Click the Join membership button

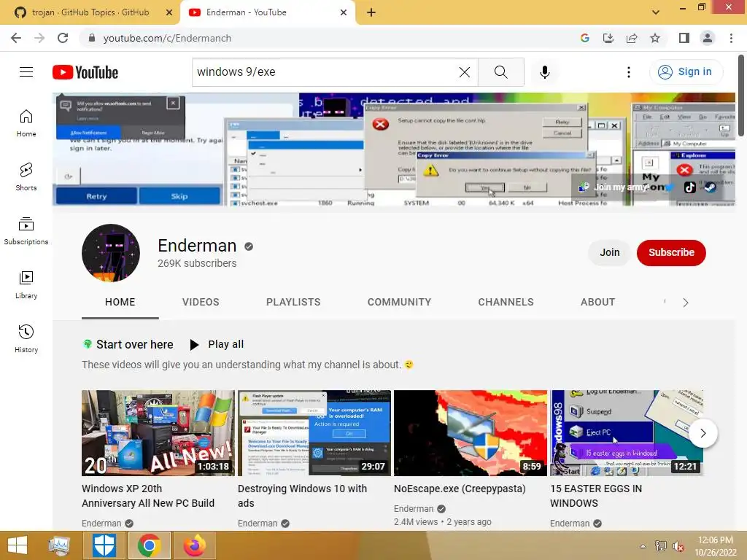609,252
